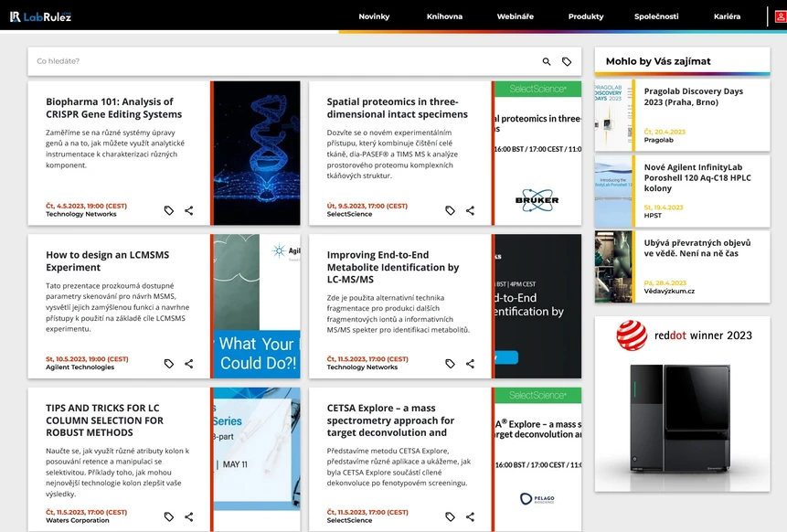
Task: Click 'Vědavýzkum.cz' source label
Action: tap(669, 291)
